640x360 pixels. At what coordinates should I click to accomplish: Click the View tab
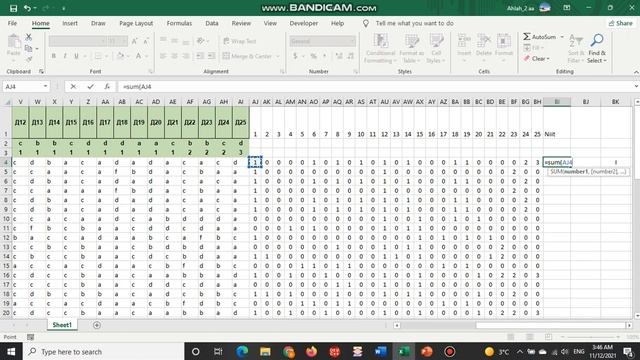[x=270, y=23]
